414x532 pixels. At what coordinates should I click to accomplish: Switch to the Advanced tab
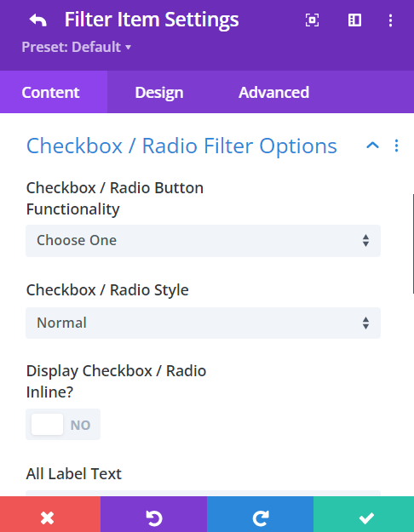pyautogui.click(x=273, y=92)
